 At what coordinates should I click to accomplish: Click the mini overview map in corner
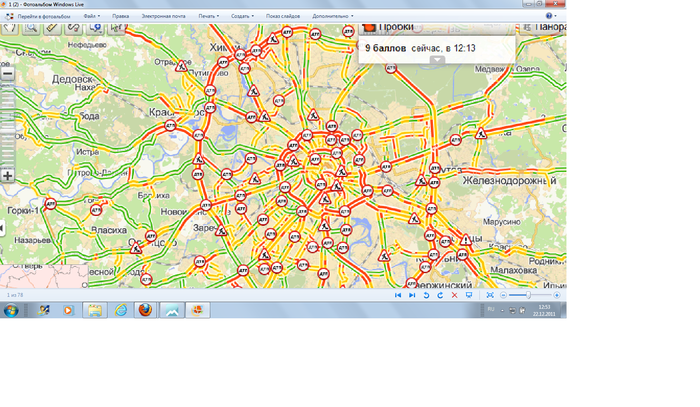tap(44, 276)
